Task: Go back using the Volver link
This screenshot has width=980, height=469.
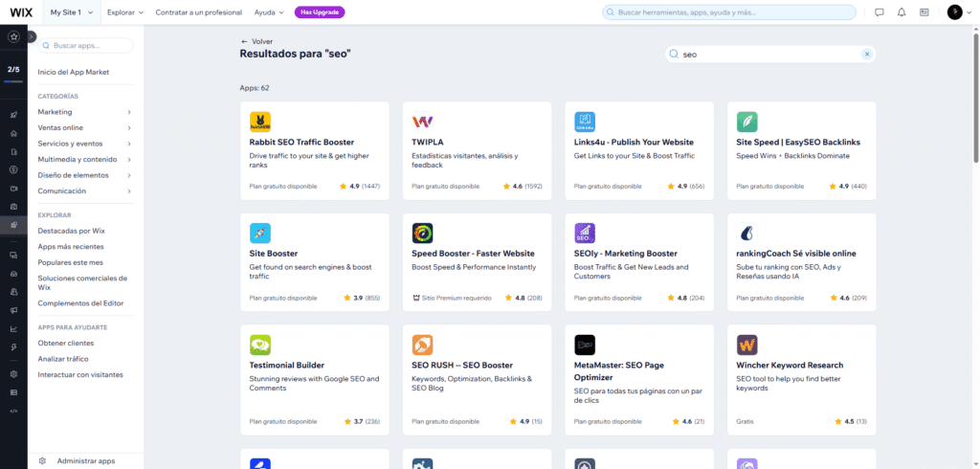Action: 256,42
